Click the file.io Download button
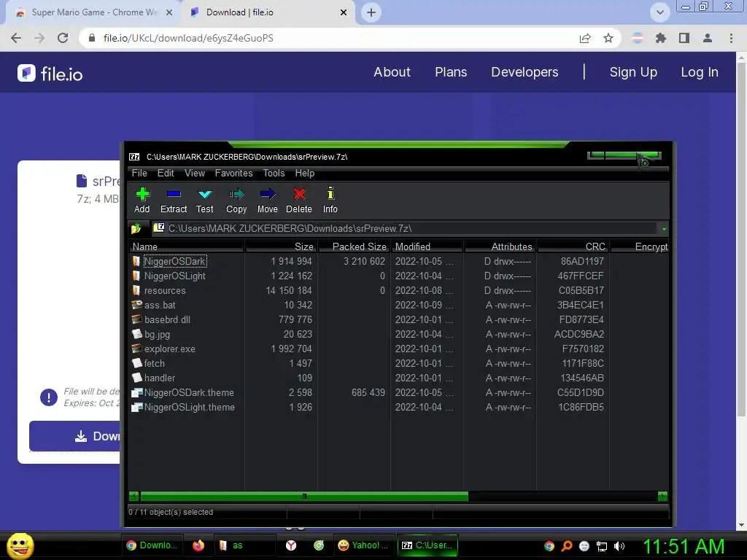 pos(75,436)
